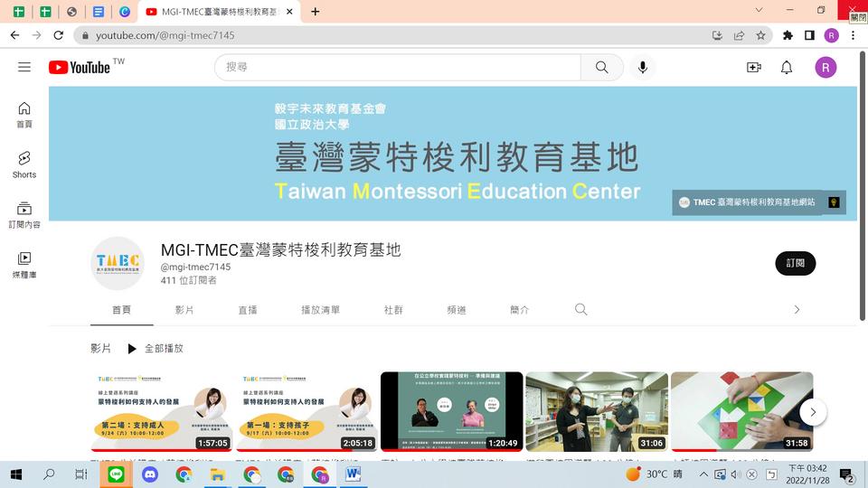Open Chrome three-dot menu
Screen dimensions: 868x488
(853, 35)
